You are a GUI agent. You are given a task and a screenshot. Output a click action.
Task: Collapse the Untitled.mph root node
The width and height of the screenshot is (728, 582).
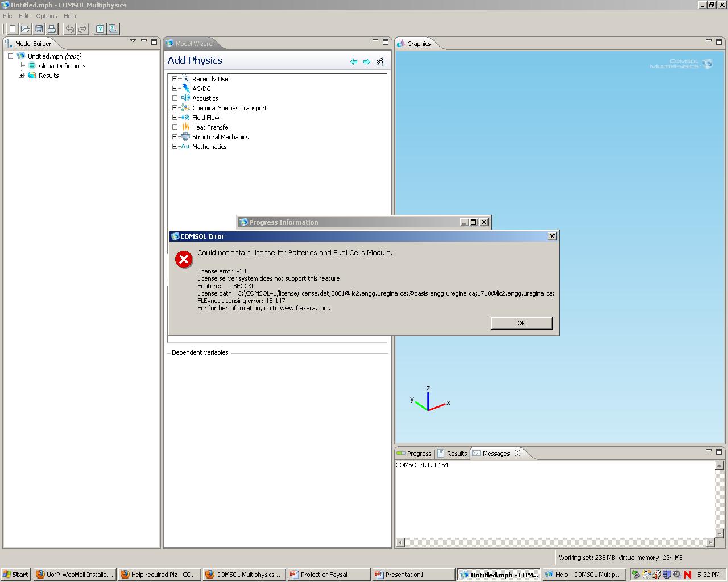coord(10,56)
